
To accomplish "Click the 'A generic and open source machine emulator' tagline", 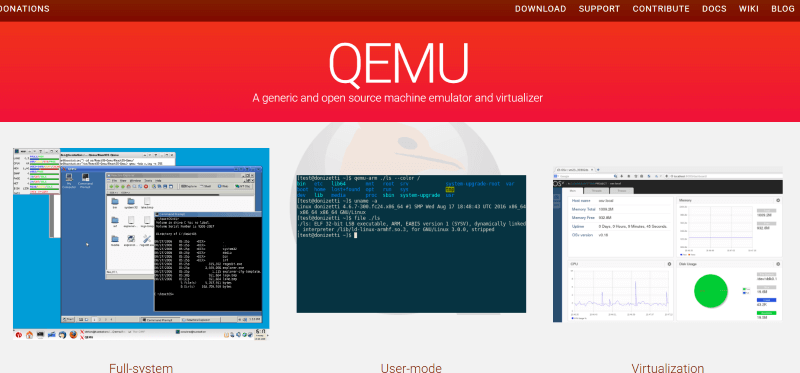I will [x=397, y=97].
